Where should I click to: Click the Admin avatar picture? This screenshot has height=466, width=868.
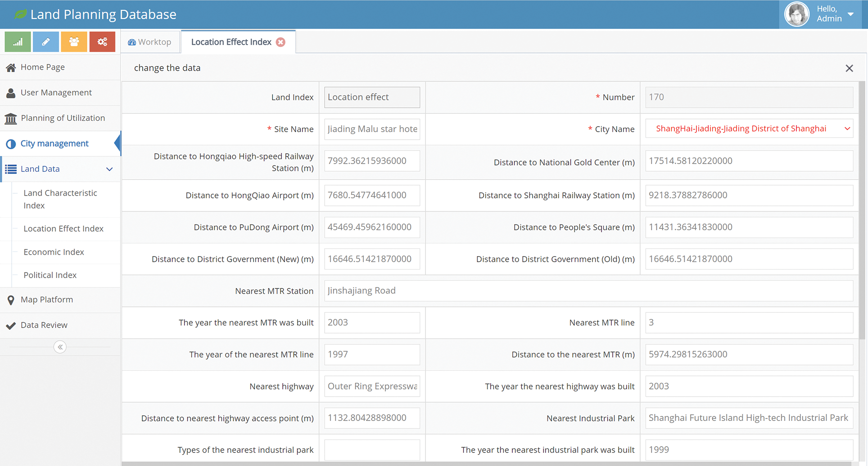point(796,14)
